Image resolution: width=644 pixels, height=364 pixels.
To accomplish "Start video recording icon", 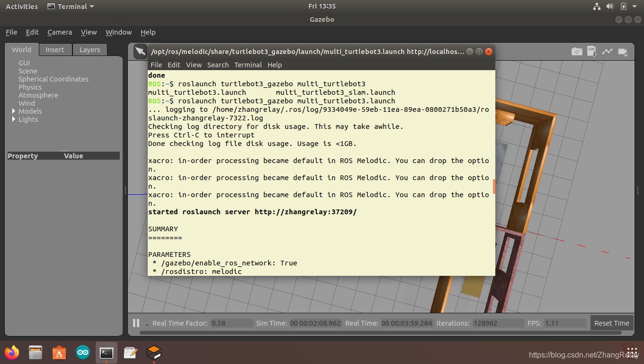I will pos(623,52).
